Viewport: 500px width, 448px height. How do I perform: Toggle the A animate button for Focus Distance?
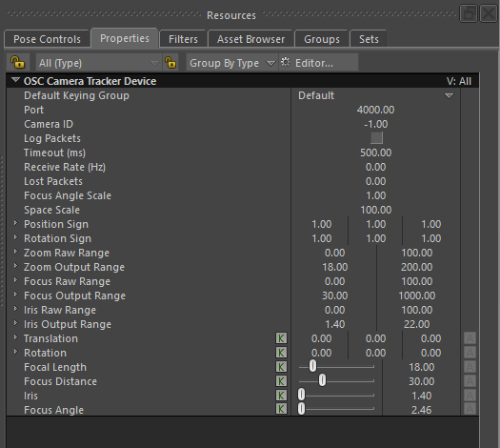click(x=470, y=381)
